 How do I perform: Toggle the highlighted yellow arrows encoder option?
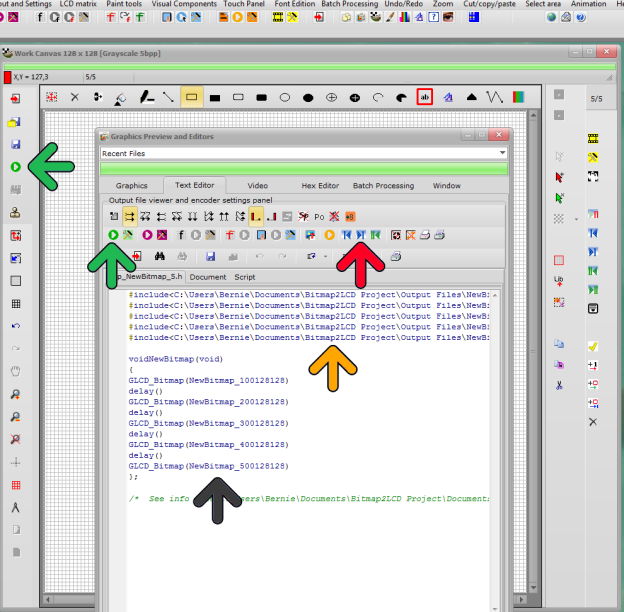130,216
